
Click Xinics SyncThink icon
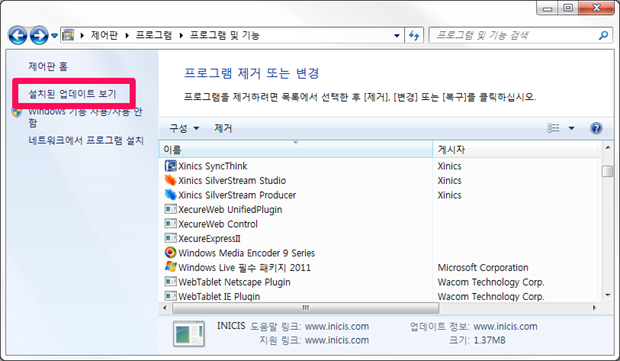pos(170,166)
